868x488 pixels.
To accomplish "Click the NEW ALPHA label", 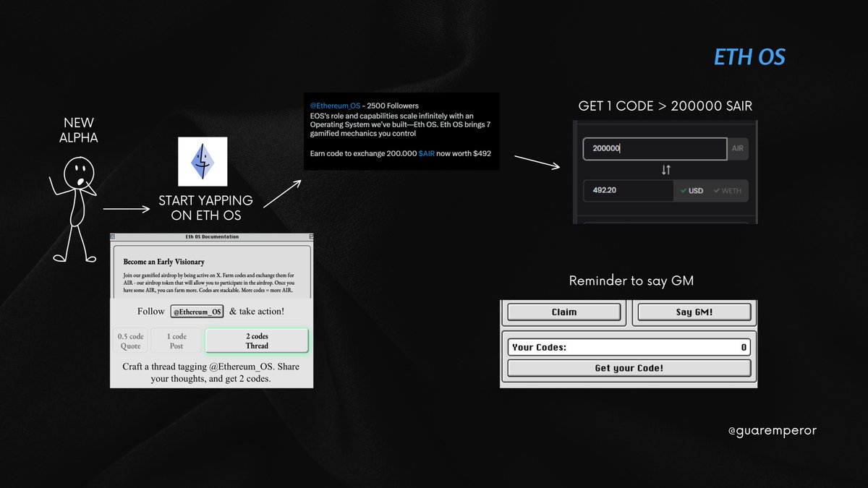I will pos(79,131).
